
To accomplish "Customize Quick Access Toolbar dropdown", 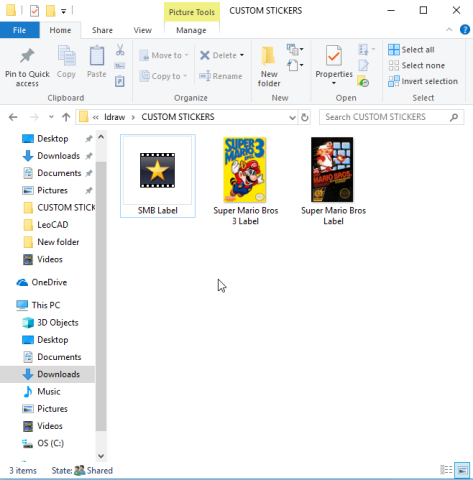I will pos(63,12).
